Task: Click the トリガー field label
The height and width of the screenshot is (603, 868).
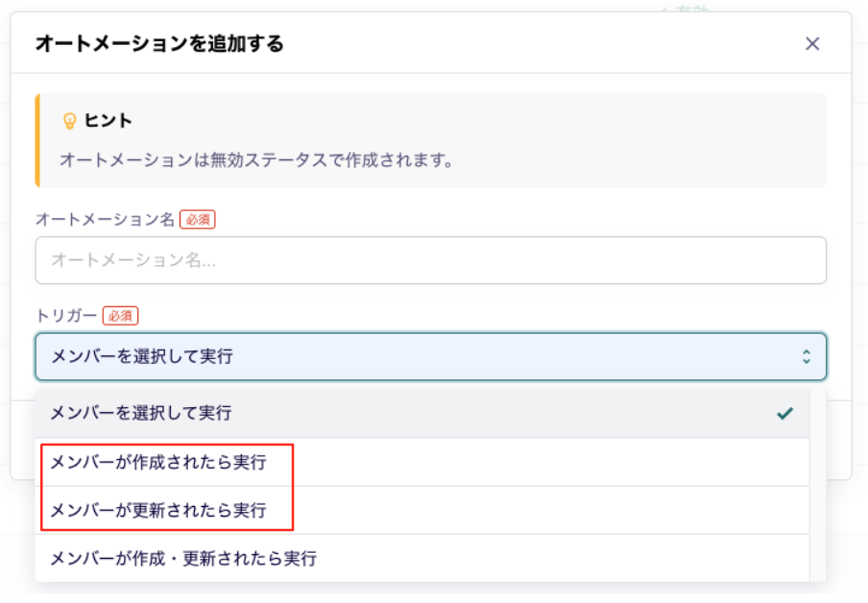Action: click(x=66, y=315)
